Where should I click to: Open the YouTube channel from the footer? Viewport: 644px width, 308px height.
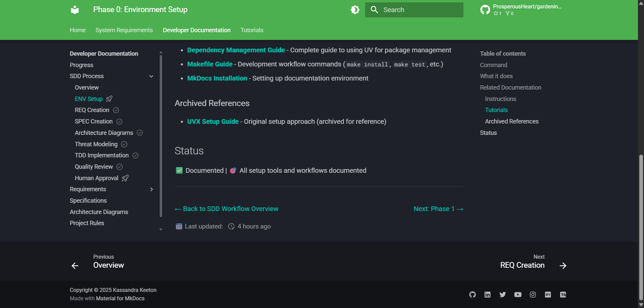(517, 294)
